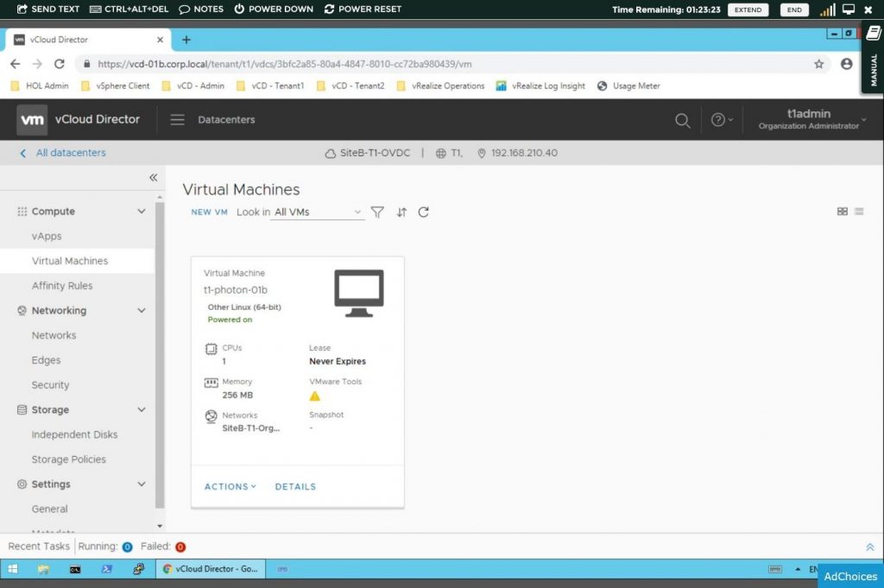Send Ctrl+Alt+Del to the console

click(x=129, y=9)
